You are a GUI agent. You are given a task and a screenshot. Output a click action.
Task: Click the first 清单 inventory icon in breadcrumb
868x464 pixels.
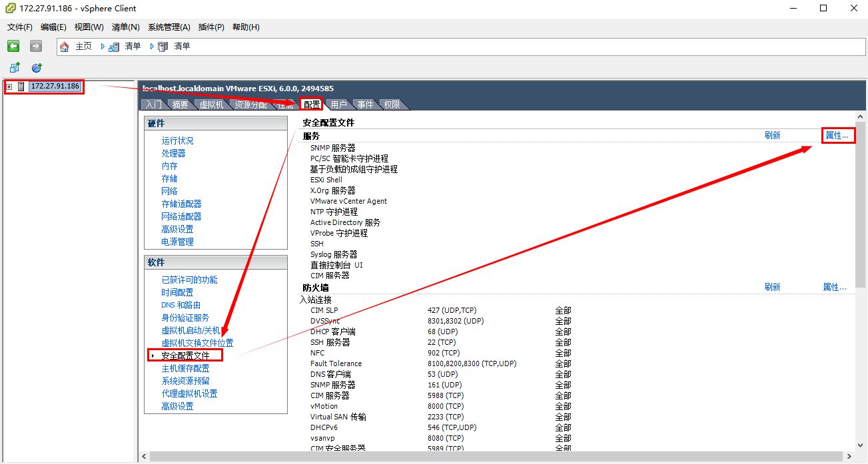click(114, 46)
